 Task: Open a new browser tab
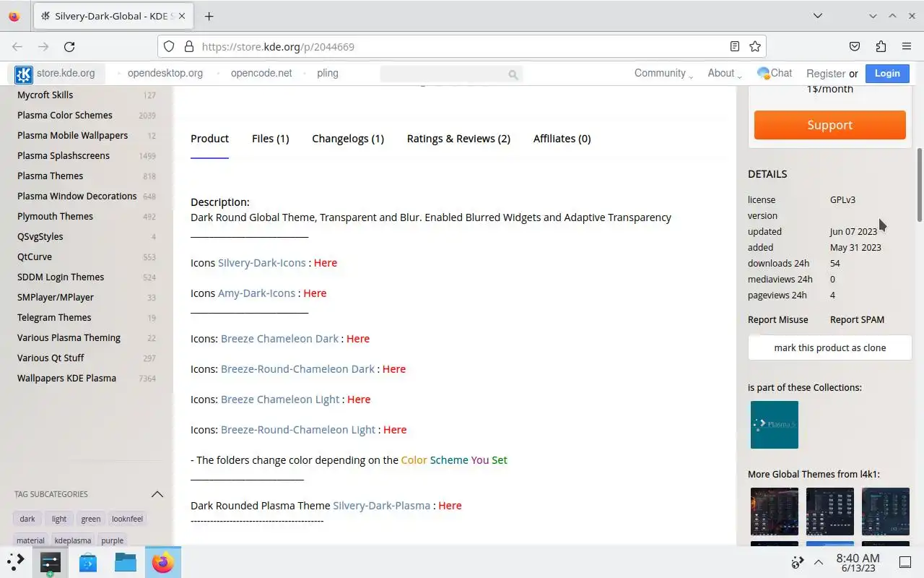point(209,16)
